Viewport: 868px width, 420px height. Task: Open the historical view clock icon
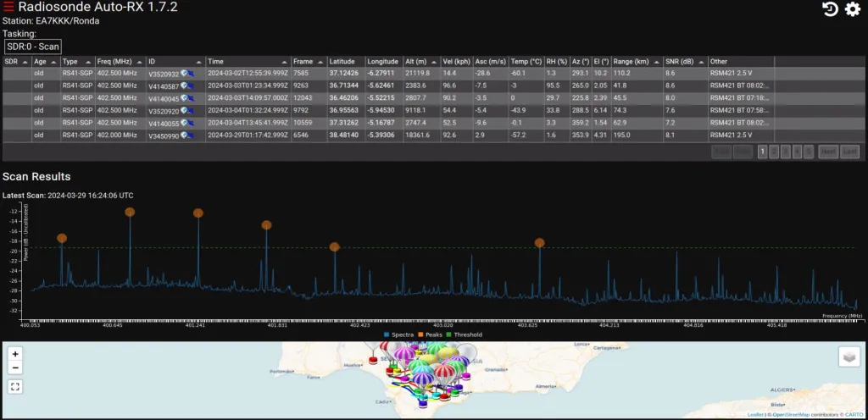[x=830, y=8]
